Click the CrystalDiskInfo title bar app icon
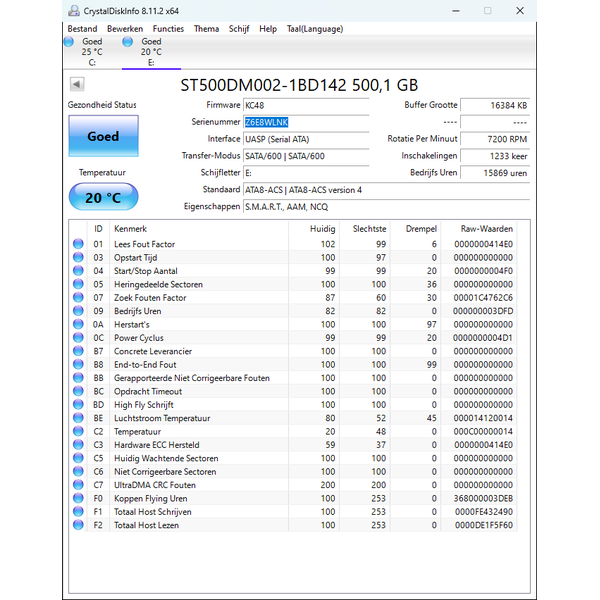 click(x=73, y=11)
